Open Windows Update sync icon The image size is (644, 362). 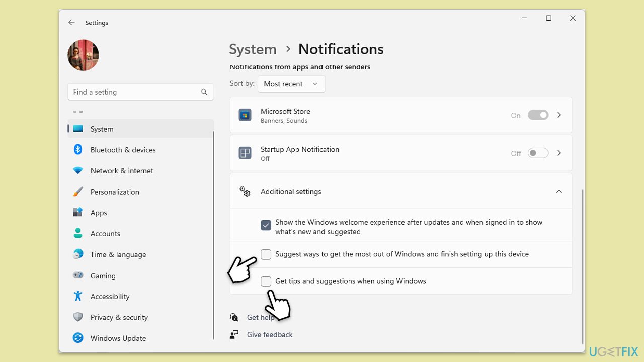tap(78, 338)
